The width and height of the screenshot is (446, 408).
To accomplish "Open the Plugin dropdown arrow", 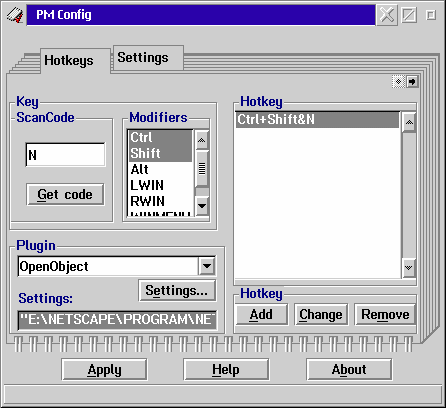I will click(207, 266).
